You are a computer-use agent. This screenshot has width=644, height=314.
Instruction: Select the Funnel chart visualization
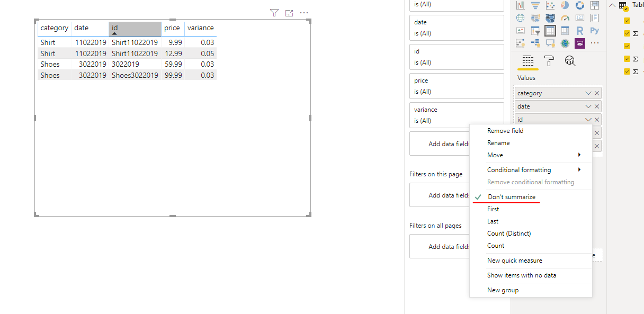coord(535,5)
